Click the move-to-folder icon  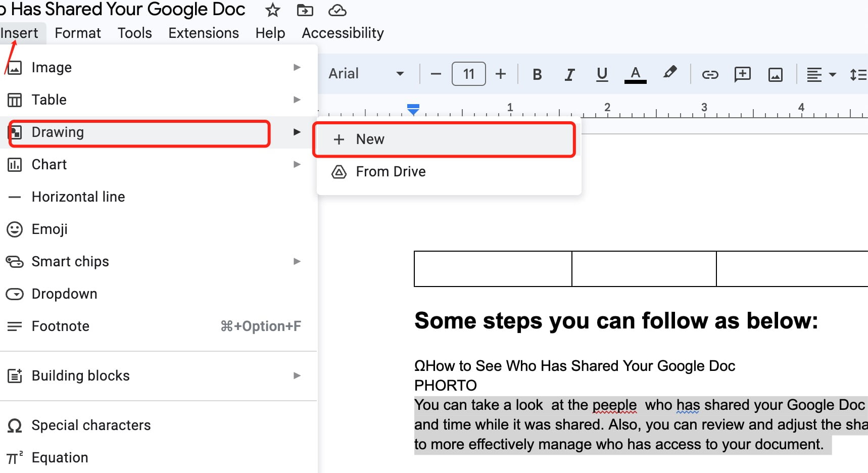(305, 10)
